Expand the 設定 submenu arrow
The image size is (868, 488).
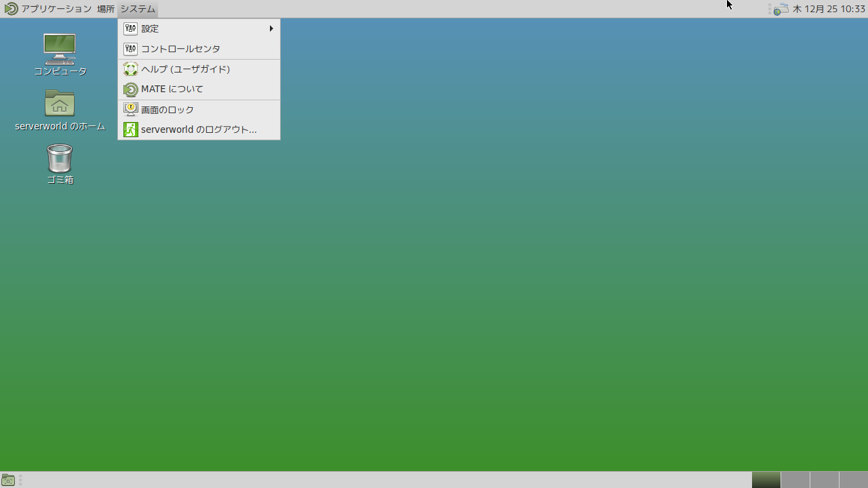271,28
